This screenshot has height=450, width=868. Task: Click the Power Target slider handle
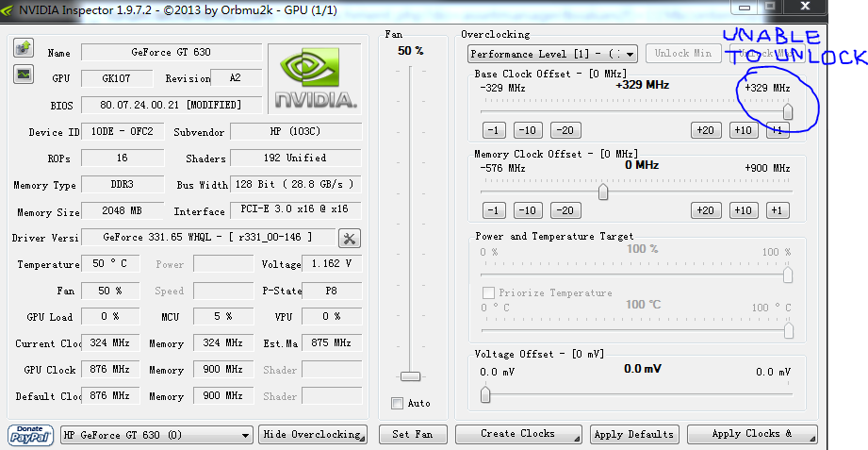coord(788,274)
